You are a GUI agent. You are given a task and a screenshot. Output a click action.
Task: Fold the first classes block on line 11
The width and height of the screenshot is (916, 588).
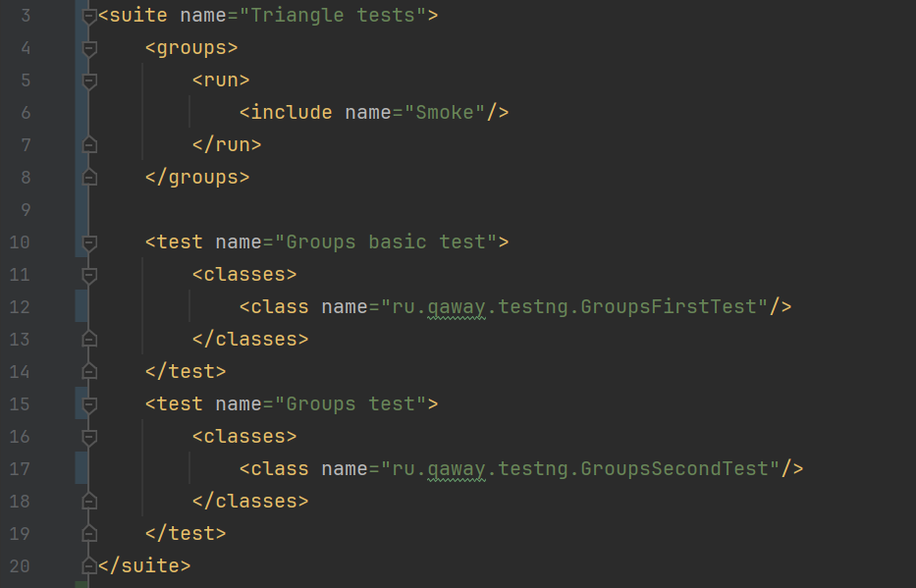(x=89, y=275)
